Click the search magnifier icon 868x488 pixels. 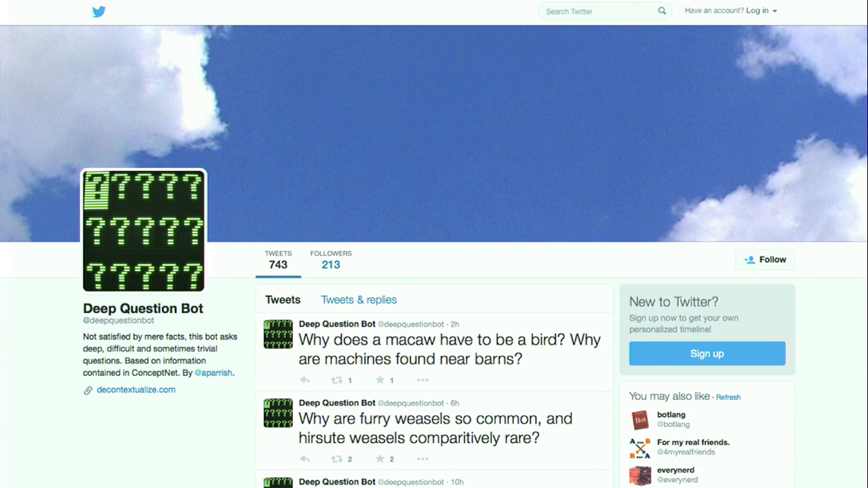662,11
